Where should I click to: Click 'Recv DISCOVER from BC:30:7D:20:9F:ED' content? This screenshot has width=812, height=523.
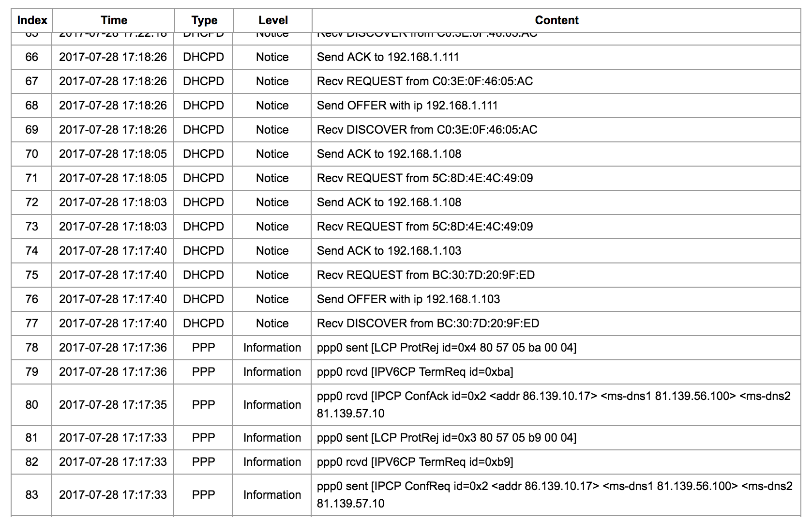click(x=428, y=323)
